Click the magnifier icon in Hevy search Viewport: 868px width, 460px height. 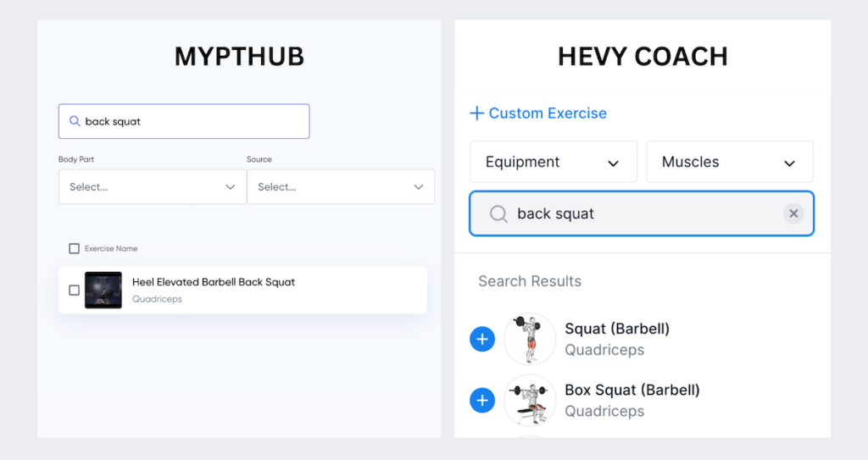(499, 213)
